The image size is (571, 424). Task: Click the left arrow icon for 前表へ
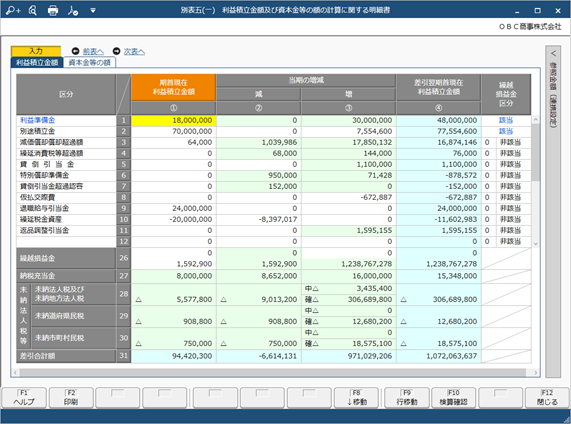[75, 51]
